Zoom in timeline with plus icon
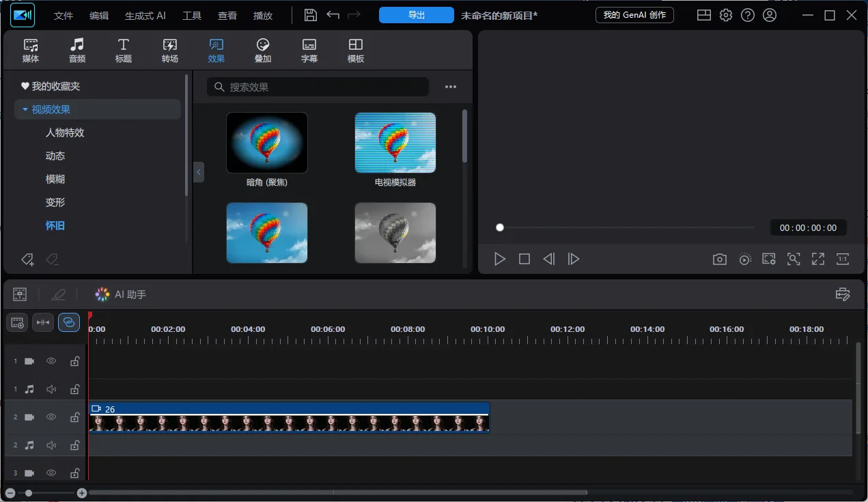Viewport: 868px width, 502px height. [x=82, y=492]
